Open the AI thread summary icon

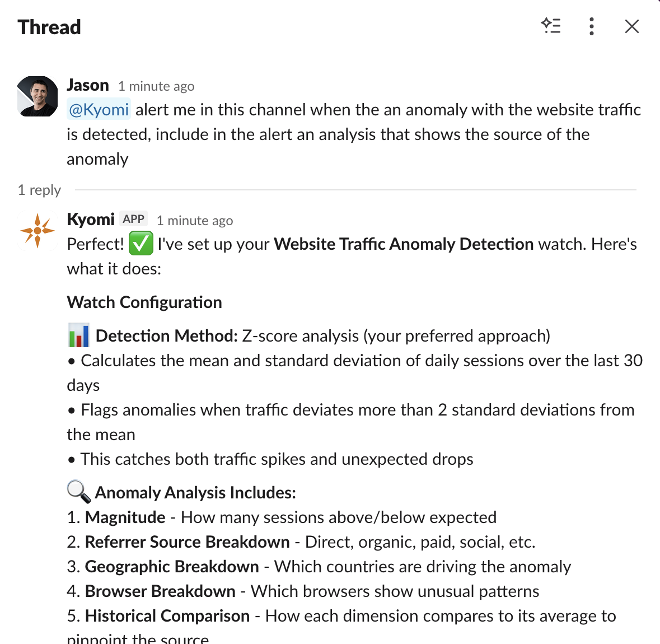pyautogui.click(x=551, y=26)
